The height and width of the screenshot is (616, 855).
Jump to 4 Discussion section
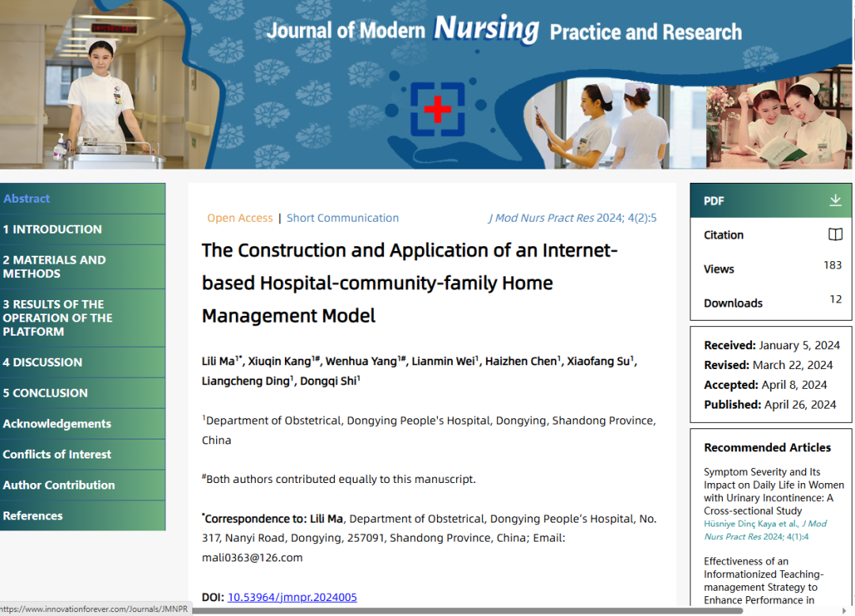coord(82,363)
